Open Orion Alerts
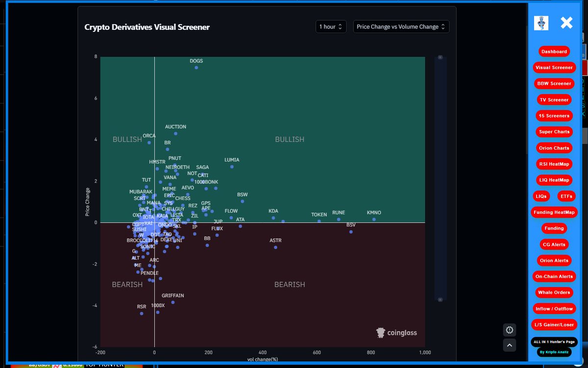The width and height of the screenshot is (588, 368). (554, 261)
